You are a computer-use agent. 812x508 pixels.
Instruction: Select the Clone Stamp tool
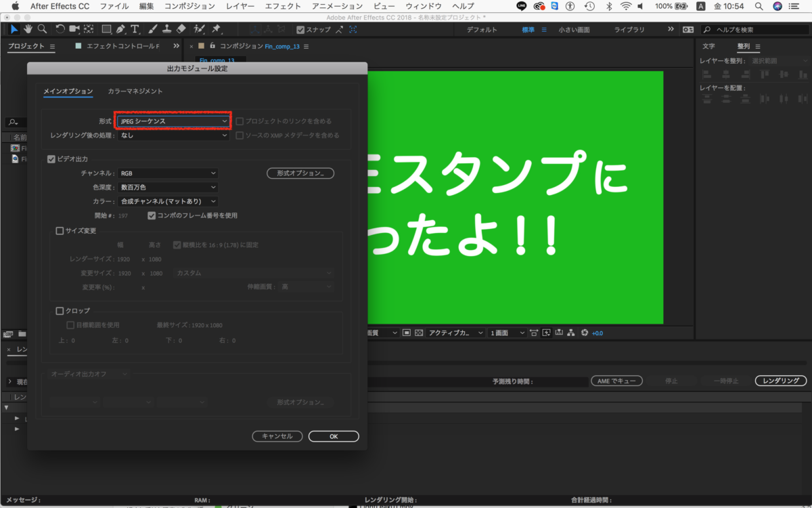coord(166,29)
